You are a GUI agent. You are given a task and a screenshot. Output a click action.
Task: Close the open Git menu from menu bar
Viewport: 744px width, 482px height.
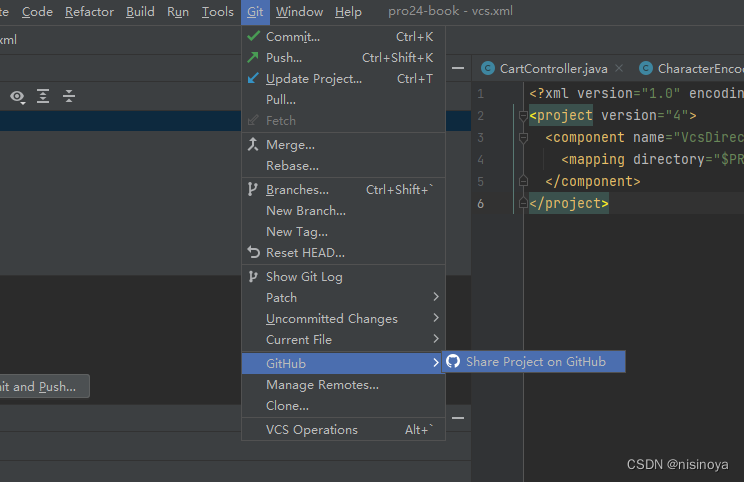[255, 12]
